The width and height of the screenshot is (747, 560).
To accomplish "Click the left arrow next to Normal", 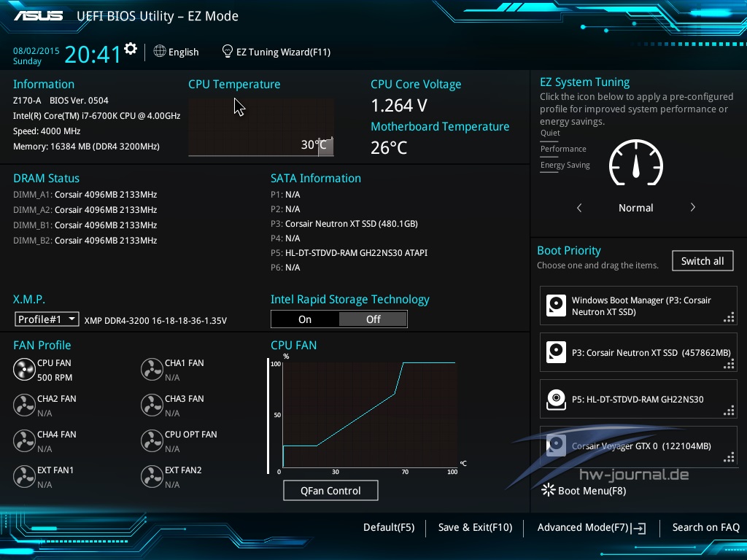I will click(x=579, y=208).
